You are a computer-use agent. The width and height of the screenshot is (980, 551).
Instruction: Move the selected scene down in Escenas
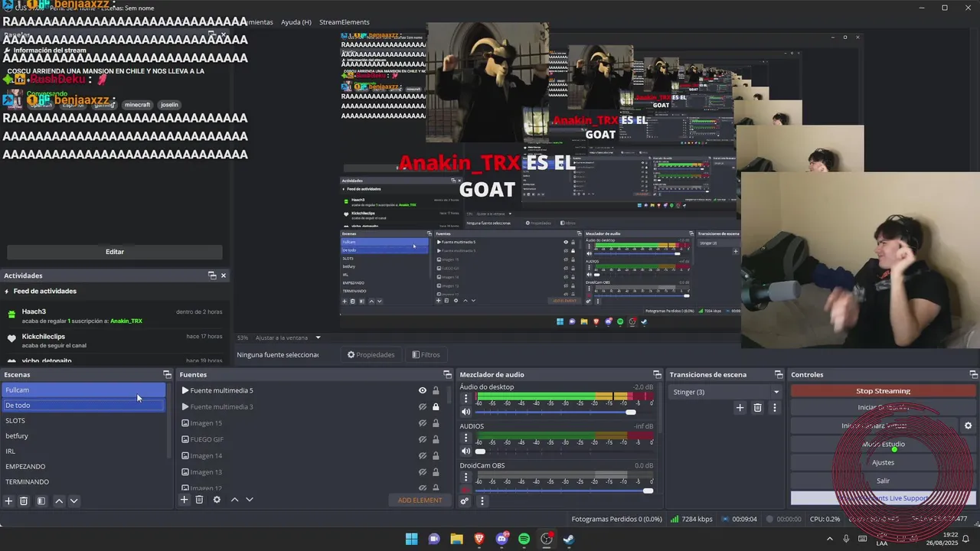click(74, 500)
